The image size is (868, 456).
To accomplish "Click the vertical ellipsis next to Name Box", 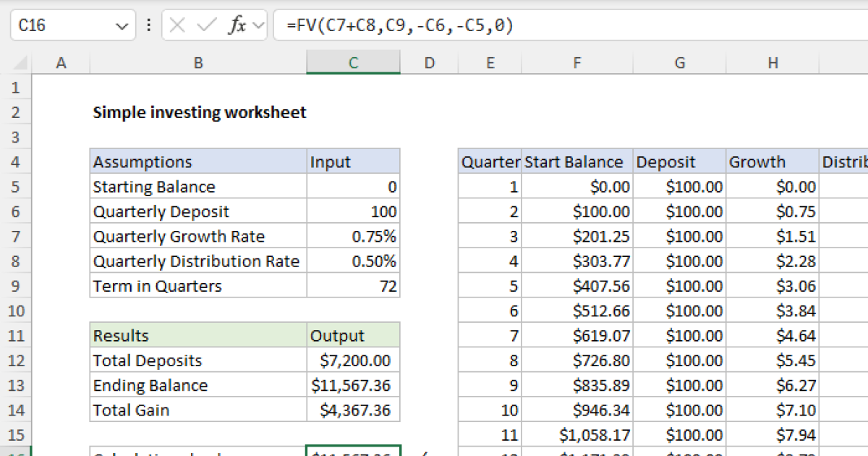I will [x=148, y=24].
